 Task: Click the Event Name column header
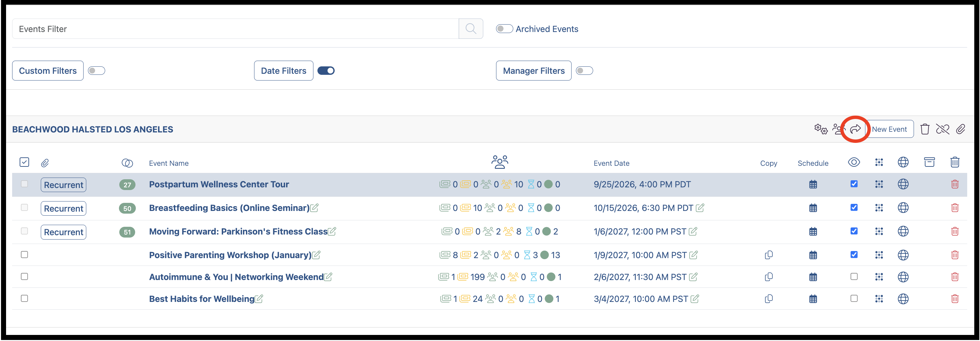[x=169, y=163]
